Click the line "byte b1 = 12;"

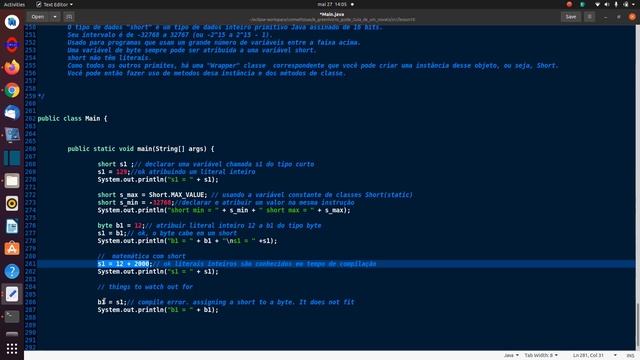121,225
